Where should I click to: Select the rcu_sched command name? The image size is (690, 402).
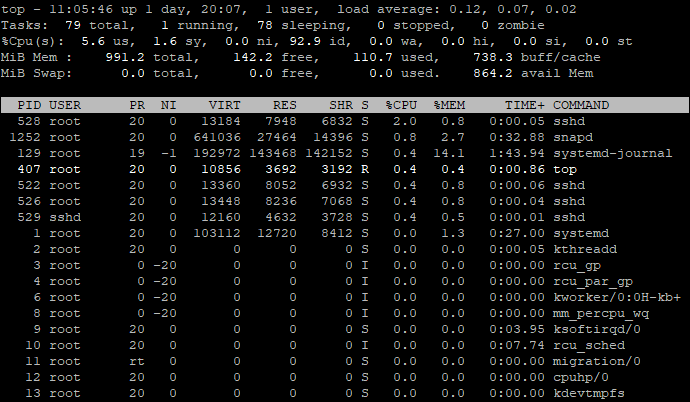pyautogui.click(x=589, y=346)
